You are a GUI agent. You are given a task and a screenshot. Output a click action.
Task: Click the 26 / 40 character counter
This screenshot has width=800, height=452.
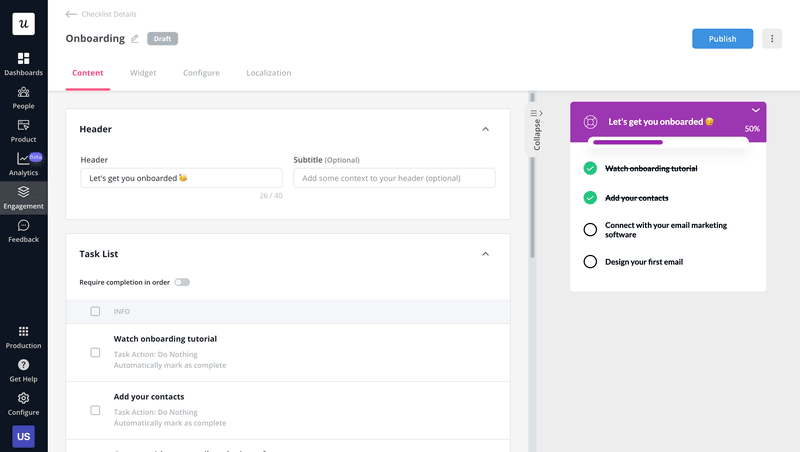[x=271, y=195]
